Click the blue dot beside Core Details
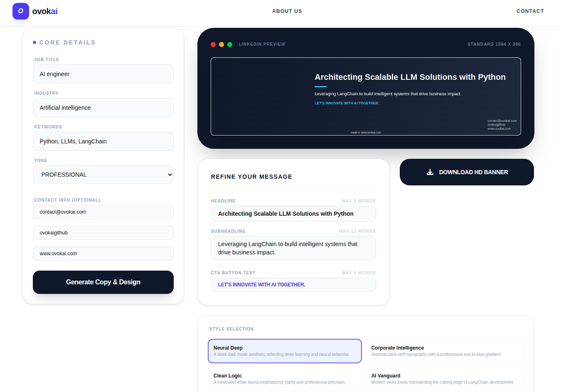Image resolution: width=561 pixels, height=392 pixels. (x=34, y=42)
